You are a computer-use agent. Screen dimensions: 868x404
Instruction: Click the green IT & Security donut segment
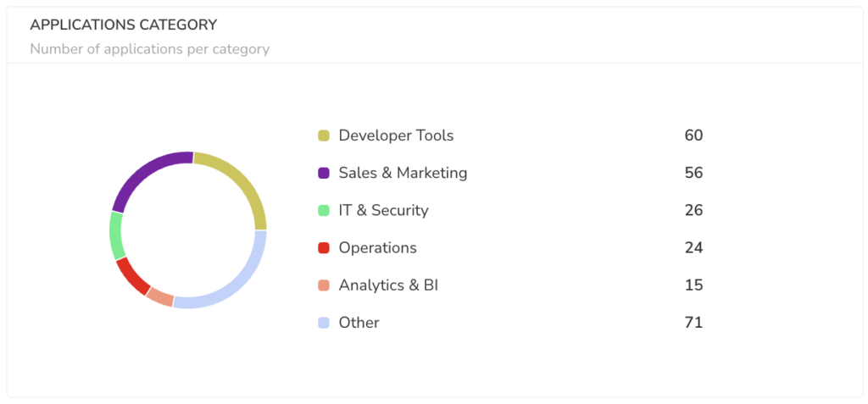point(116,235)
